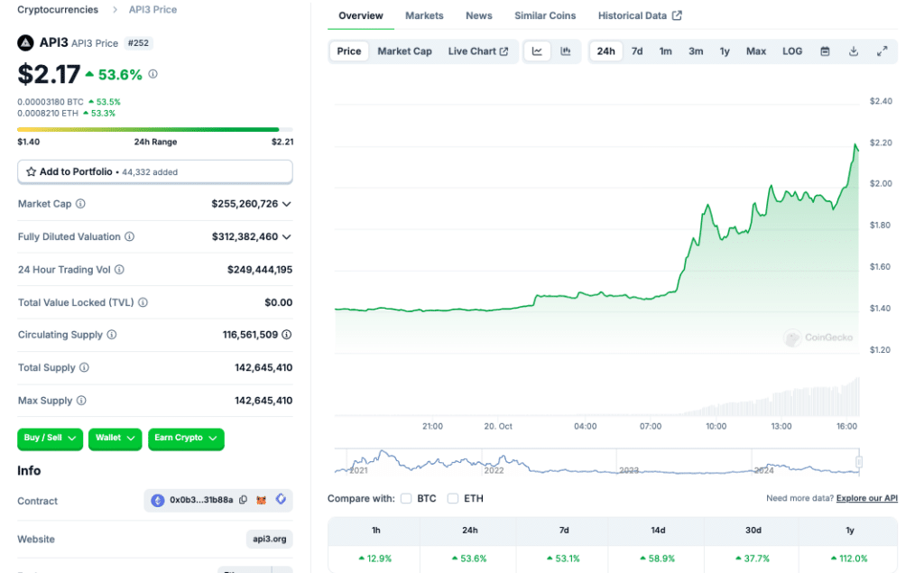Open the Buy / Sell dropdown

(x=51, y=438)
